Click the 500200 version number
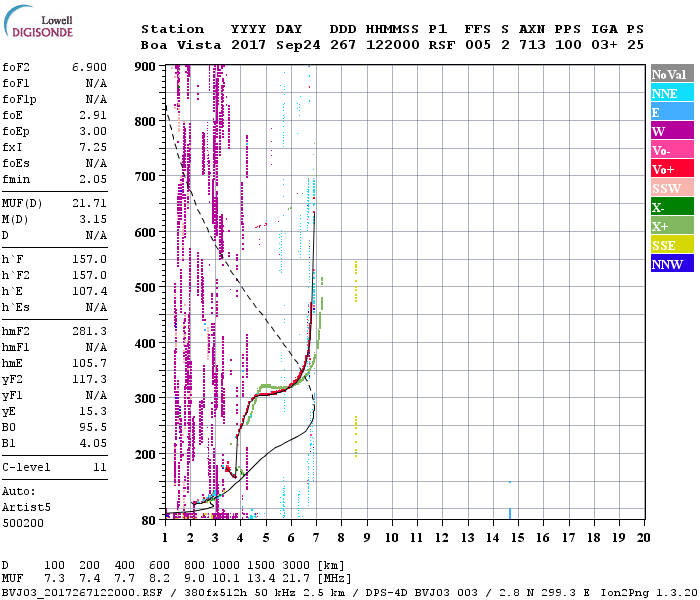700x600 pixels. tap(23, 523)
